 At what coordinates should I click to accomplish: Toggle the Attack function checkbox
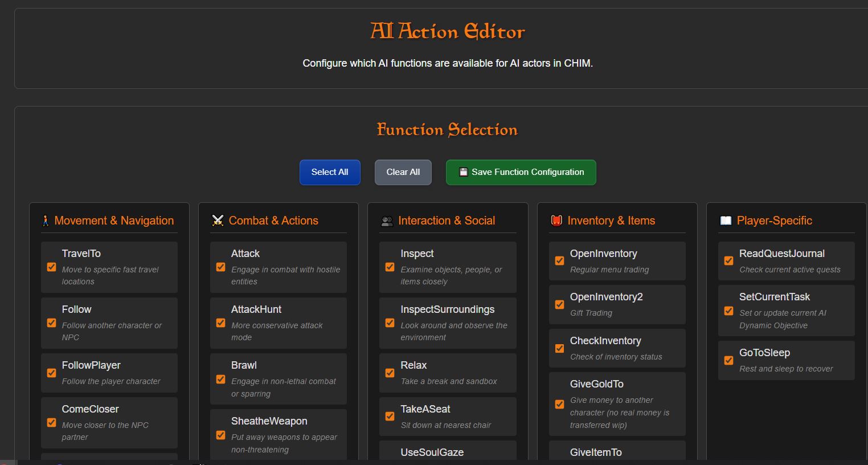[220, 267]
